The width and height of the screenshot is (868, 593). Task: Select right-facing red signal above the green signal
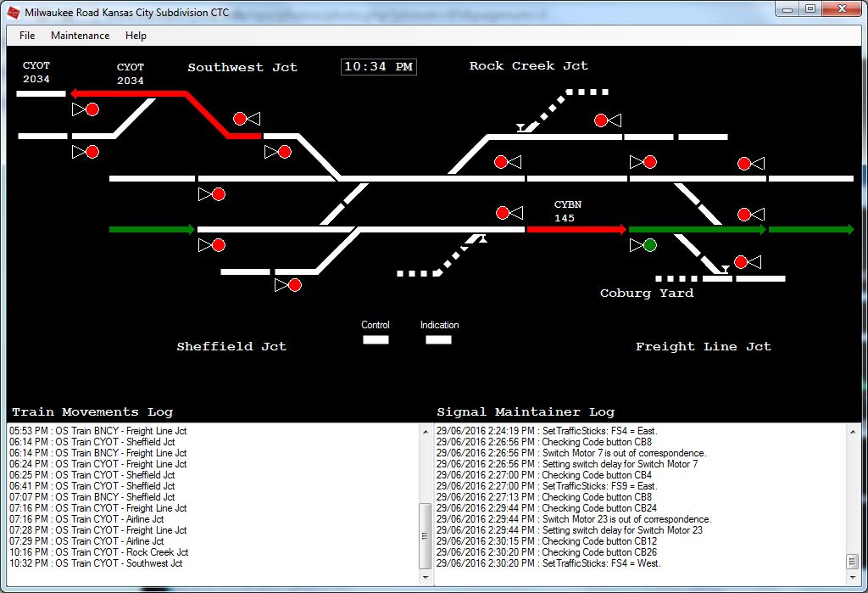coord(643,162)
